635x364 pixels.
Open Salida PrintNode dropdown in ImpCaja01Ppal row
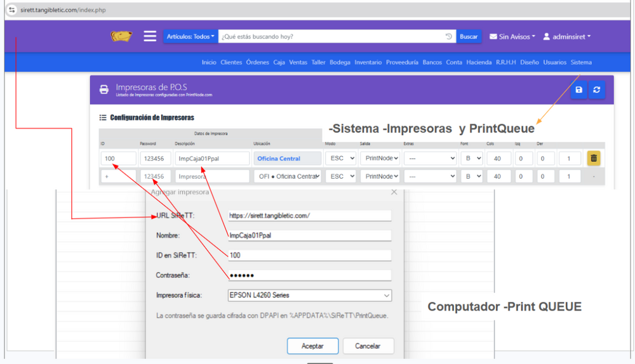pos(380,158)
